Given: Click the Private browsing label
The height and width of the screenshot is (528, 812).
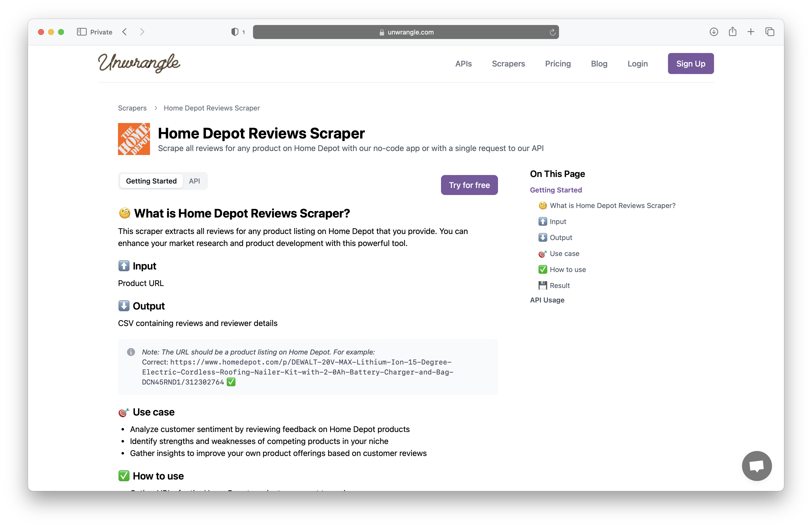Looking at the screenshot, I should 101,32.
